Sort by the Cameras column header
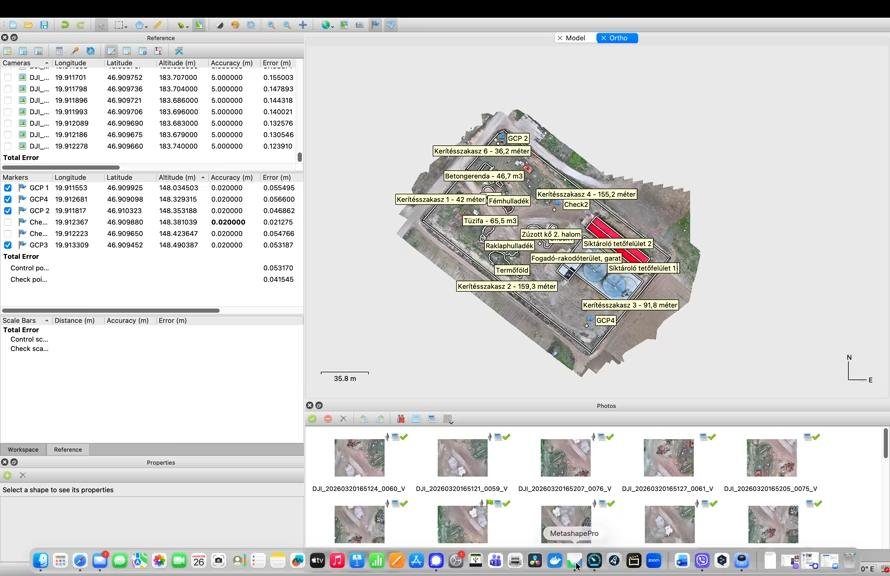 pos(25,63)
